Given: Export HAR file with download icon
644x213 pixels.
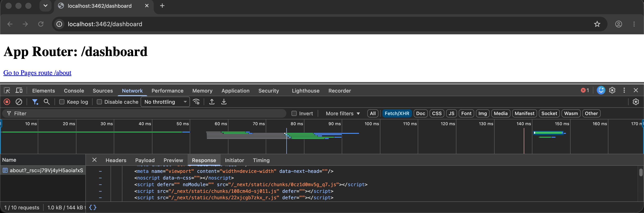Looking at the screenshot, I should point(224,102).
